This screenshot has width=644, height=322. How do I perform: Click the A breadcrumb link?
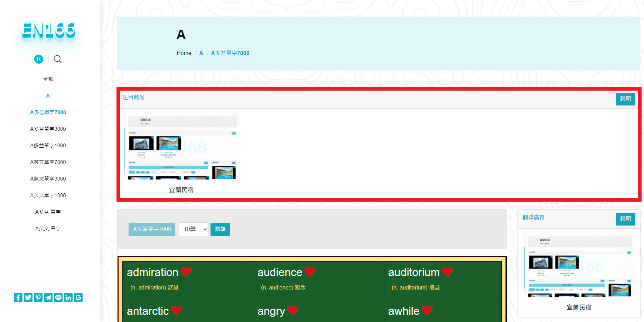coord(201,53)
